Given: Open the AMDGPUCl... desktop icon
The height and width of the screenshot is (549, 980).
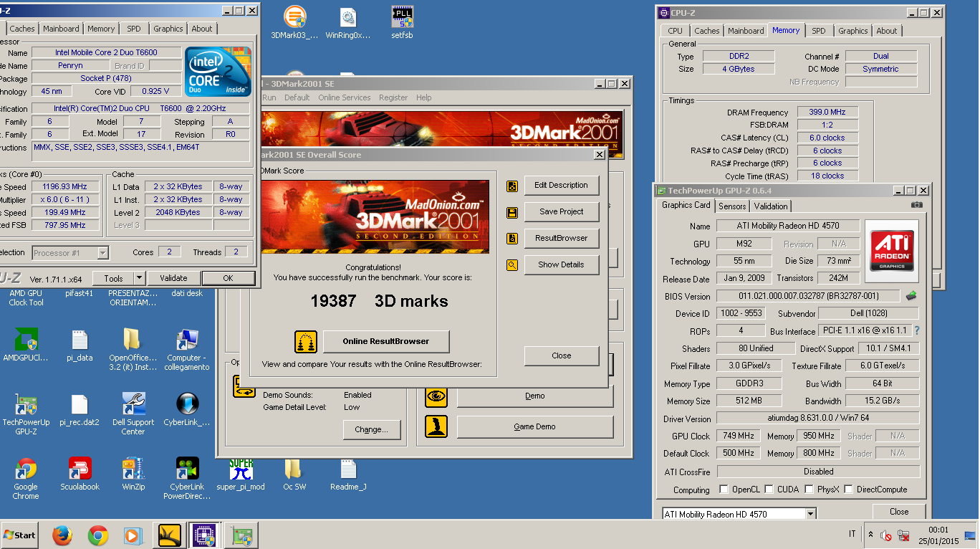Looking at the screenshot, I should (26, 344).
